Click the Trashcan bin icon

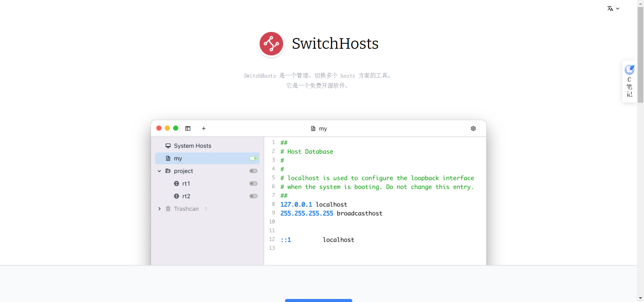[168, 209]
